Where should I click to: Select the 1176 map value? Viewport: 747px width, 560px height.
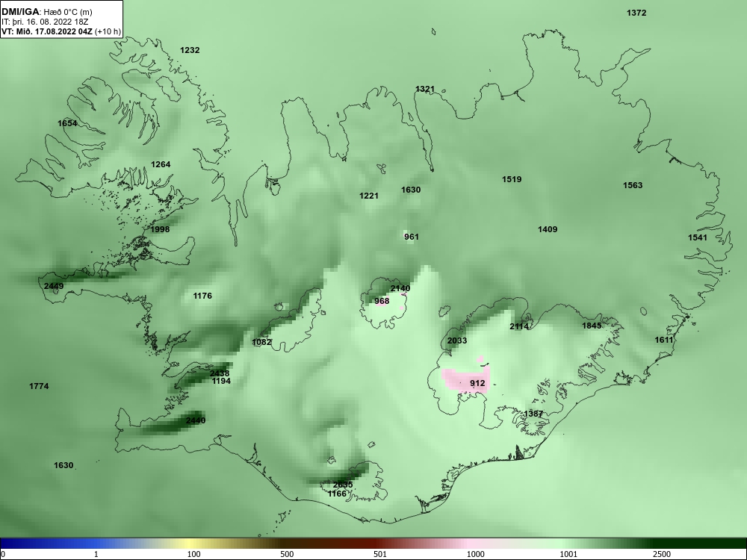pos(202,296)
